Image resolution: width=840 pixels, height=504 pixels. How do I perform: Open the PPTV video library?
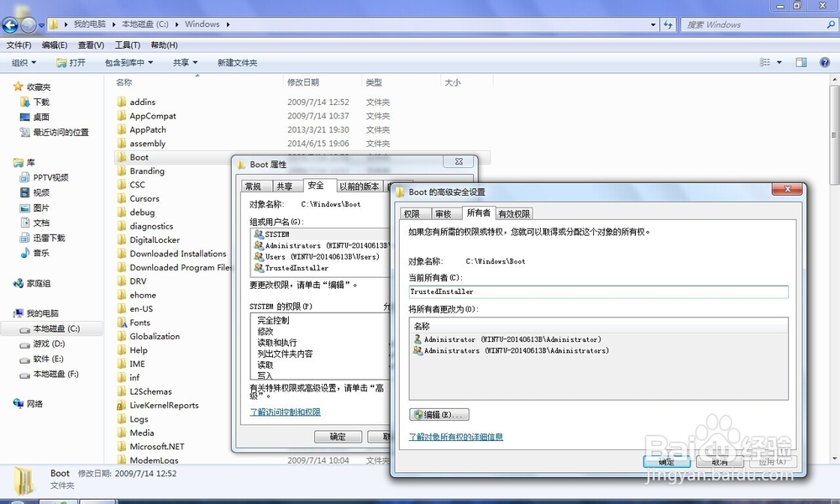point(44,177)
